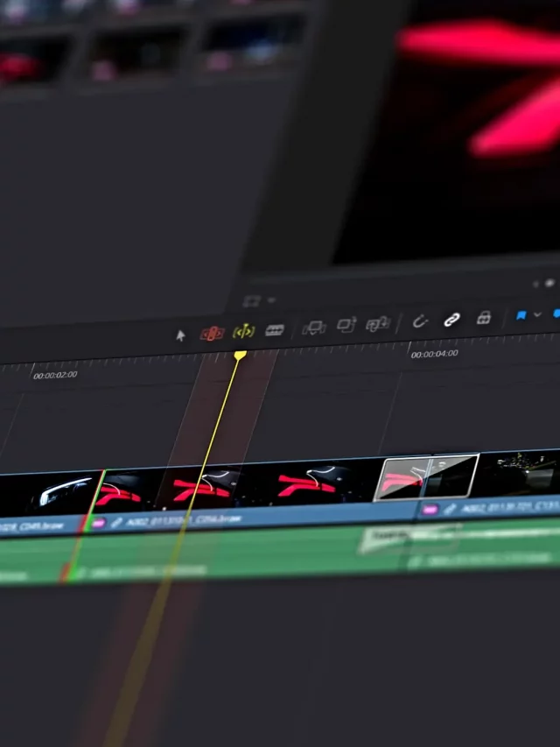Activate the yellow Dynamic Trim Mode tool

(243, 331)
